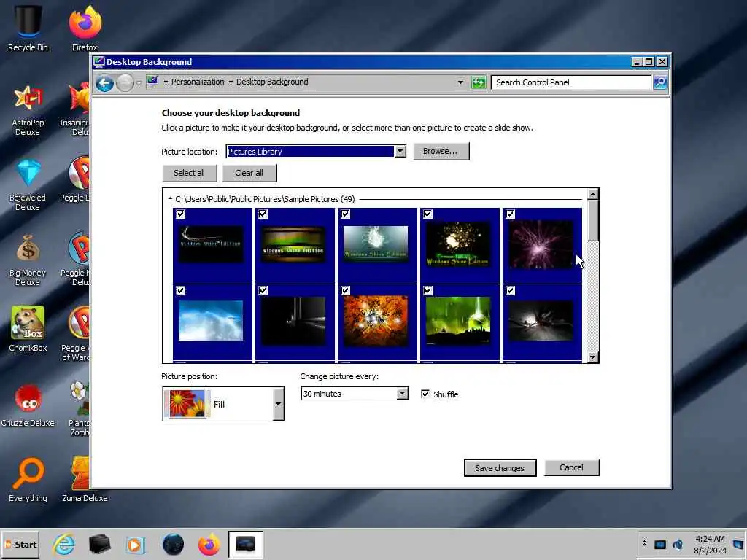Collapse the Sample Pictures folder group
The width and height of the screenshot is (747, 560).
(x=170, y=199)
